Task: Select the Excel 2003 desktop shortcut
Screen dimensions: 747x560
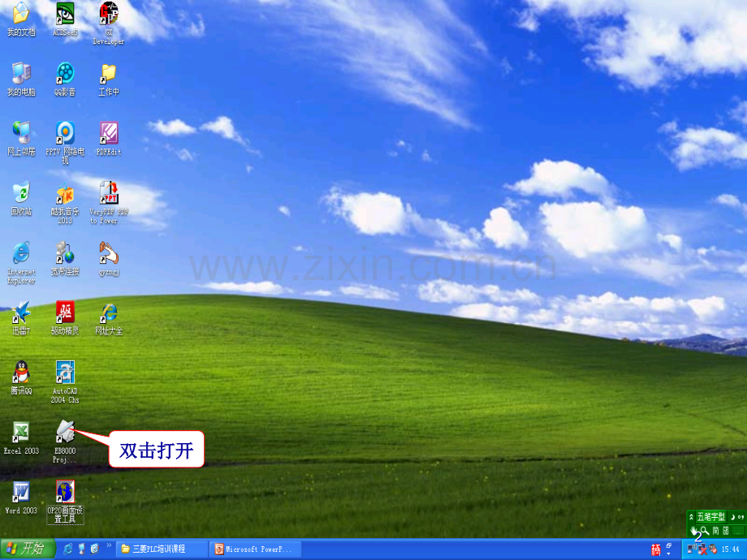Action: click(21, 437)
